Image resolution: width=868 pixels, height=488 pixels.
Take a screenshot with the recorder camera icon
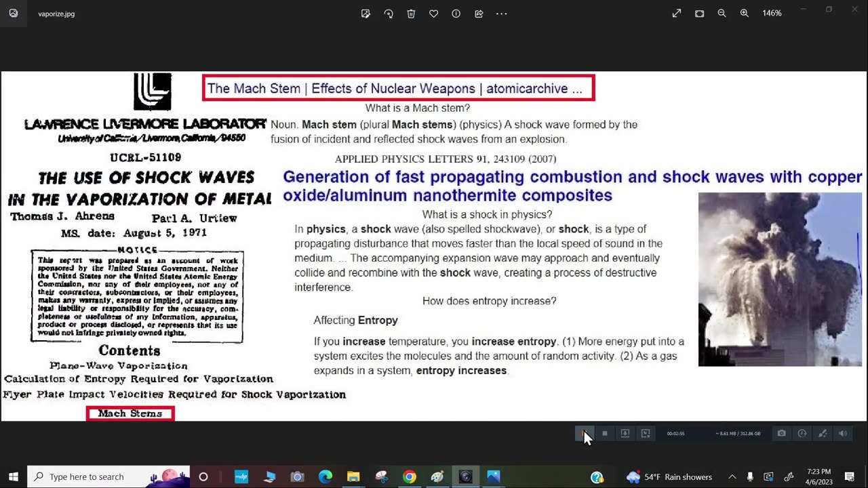[x=782, y=433]
